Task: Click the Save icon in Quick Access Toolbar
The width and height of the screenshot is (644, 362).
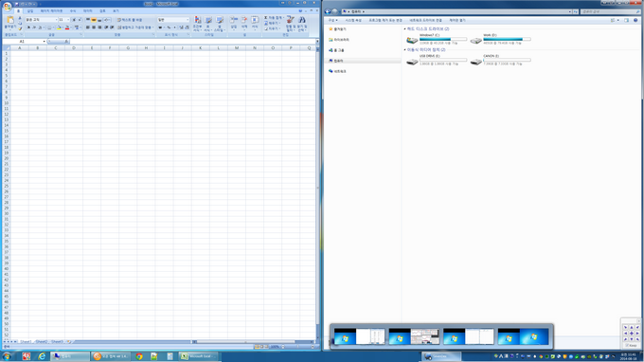Action: pyautogui.click(x=17, y=4)
